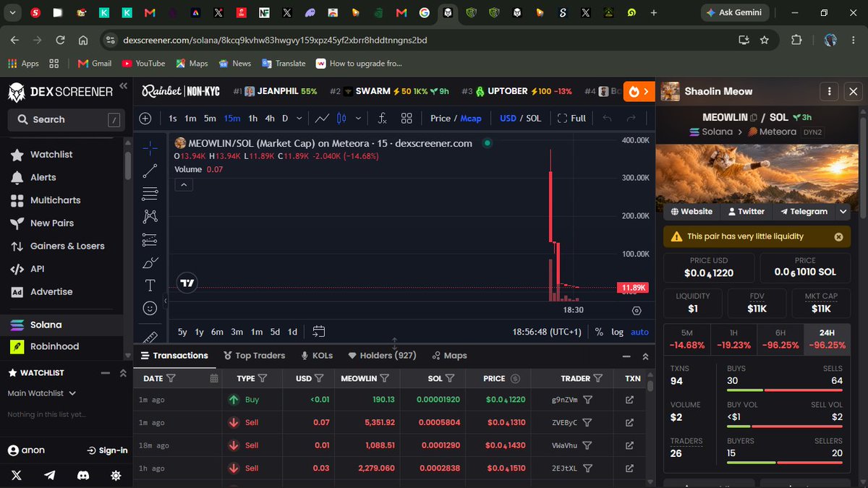Image resolution: width=868 pixels, height=488 pixels.
Task: Focus the Search input field
Action: click(66, 119)
